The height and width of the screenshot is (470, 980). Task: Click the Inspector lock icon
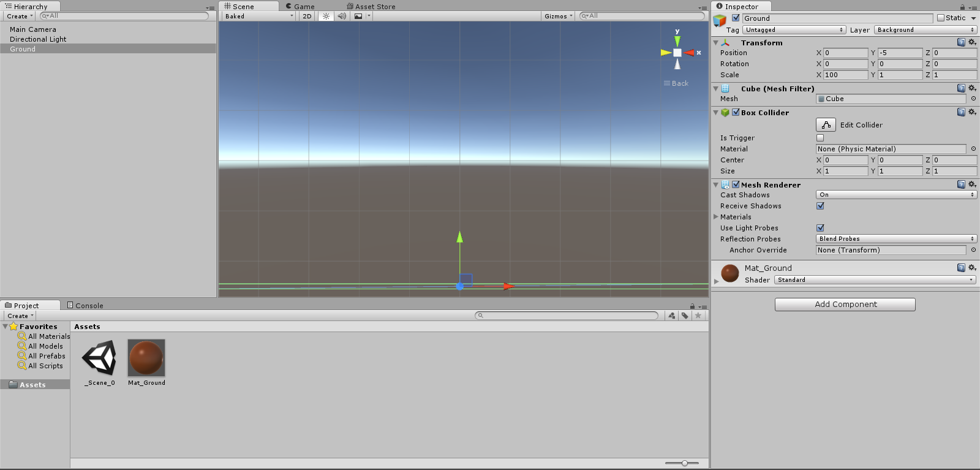click(x=962, y=7)
